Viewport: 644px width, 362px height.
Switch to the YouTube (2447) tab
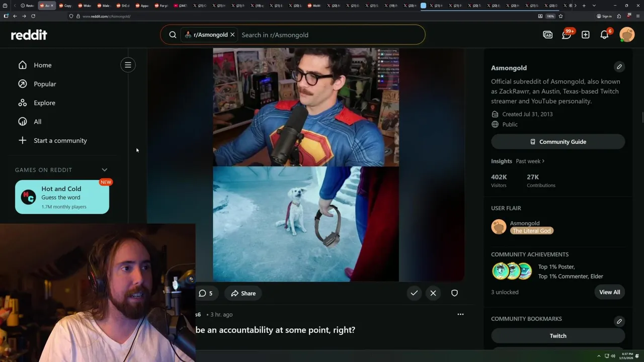point(180,6)
